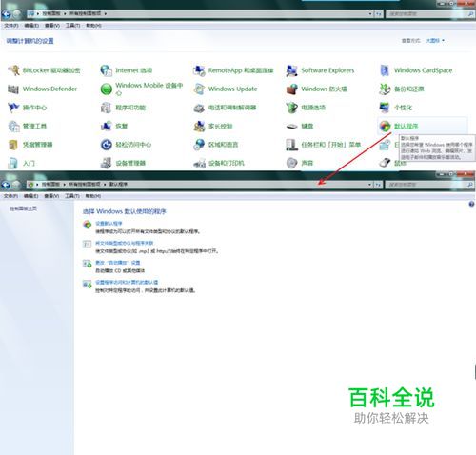Click 控制面板 breadcrumb in the lower address bar
This screenshot has height=455, width=476.
[x=50, y=184]
